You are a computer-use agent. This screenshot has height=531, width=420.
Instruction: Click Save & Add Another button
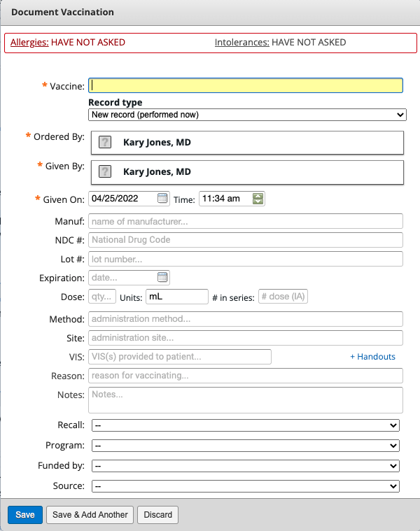(x=90, y=515)
